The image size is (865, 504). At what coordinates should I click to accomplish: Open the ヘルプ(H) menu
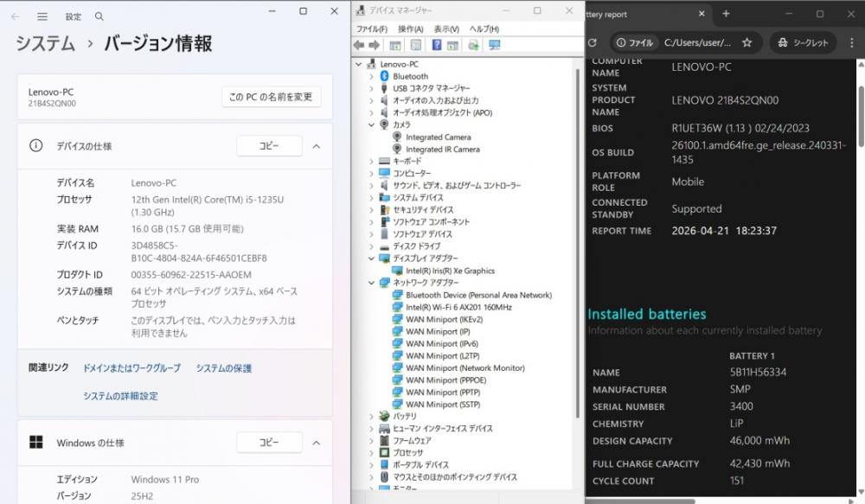[x=484, y=29]
